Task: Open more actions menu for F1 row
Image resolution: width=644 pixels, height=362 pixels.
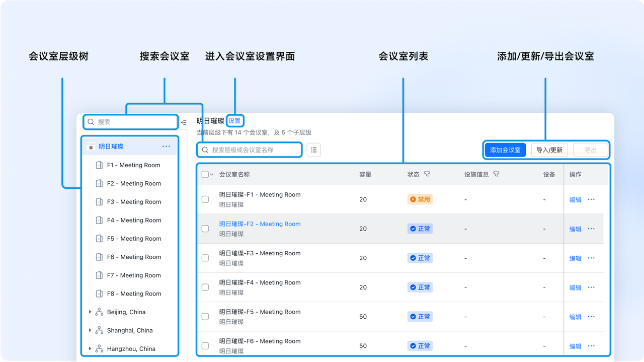Action: coord(591,200)
